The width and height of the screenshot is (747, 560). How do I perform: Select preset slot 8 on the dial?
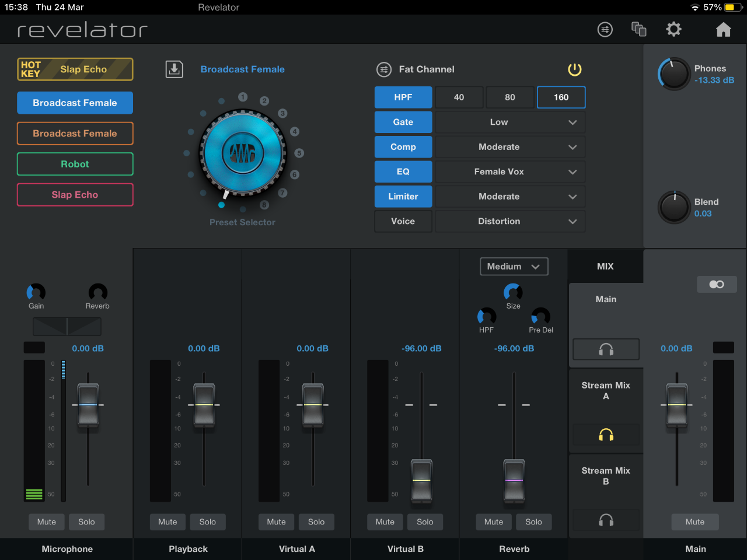[264, 205]
